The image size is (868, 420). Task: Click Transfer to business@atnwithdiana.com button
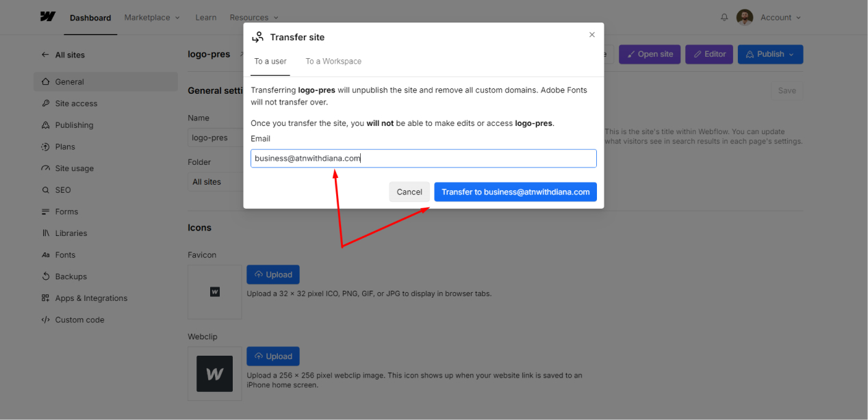(515, 192)
